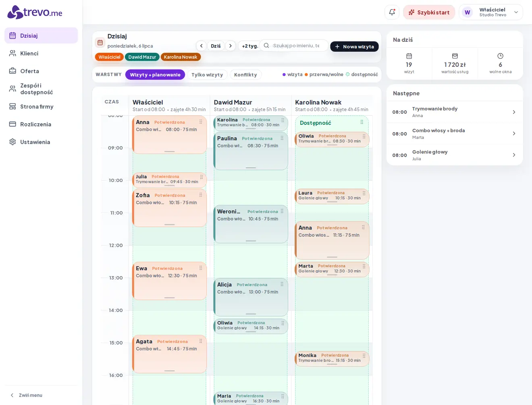Select the Wizyty + planowanie layer
The height and width of the screenshot is (405, 532).
(155, 74)
